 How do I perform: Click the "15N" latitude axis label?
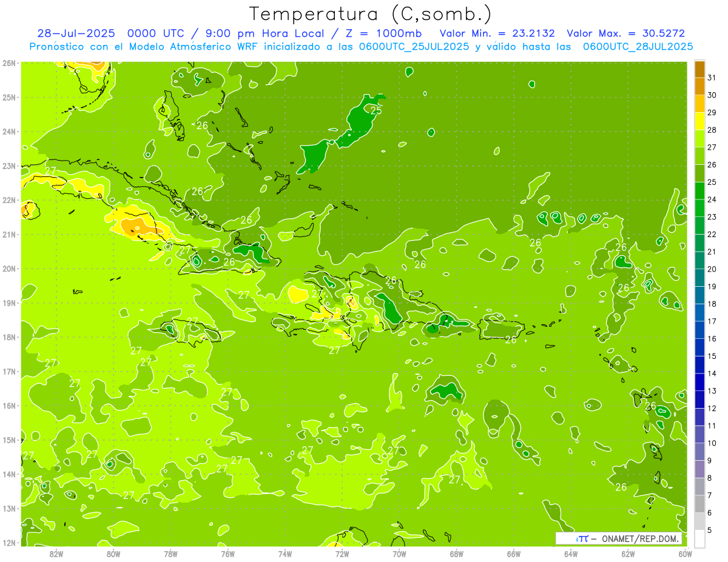pyautogui.click(x=9, y=440)
